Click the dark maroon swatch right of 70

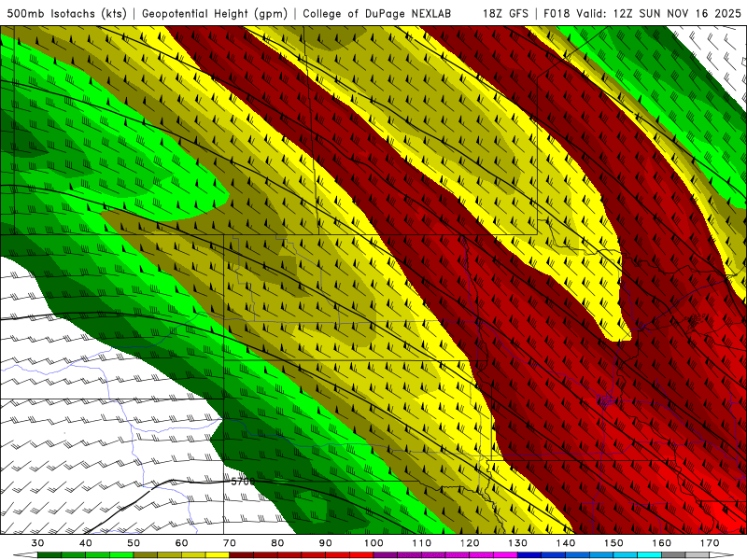[x=242, y=555]
